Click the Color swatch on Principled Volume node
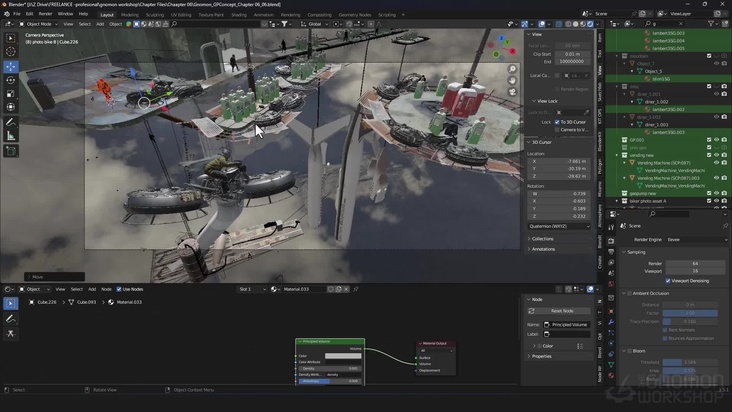The width and height of the screenshot is (732, 412). [341, 355]
